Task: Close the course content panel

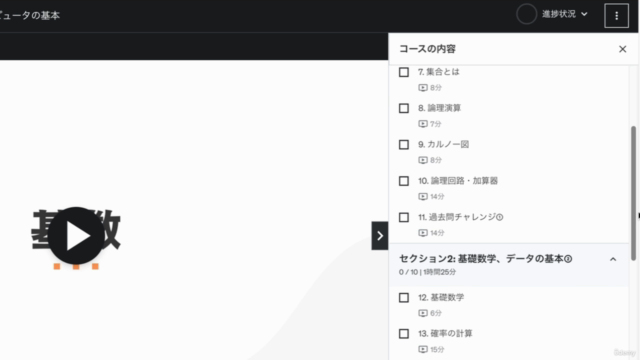Action: click(x=622, y=49)
